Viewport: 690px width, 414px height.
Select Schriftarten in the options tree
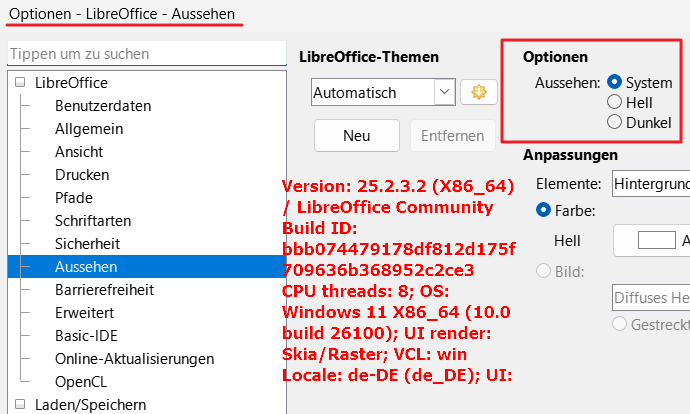pyautogui.click(x=93, y=220)
